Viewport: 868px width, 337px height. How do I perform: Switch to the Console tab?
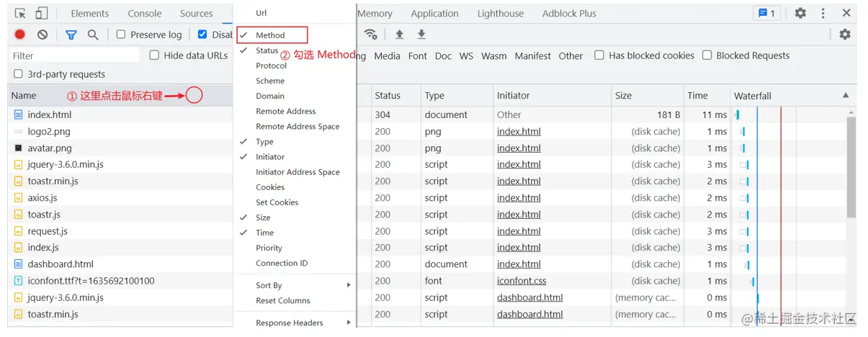pyautogui.click(x=145, y=13)
